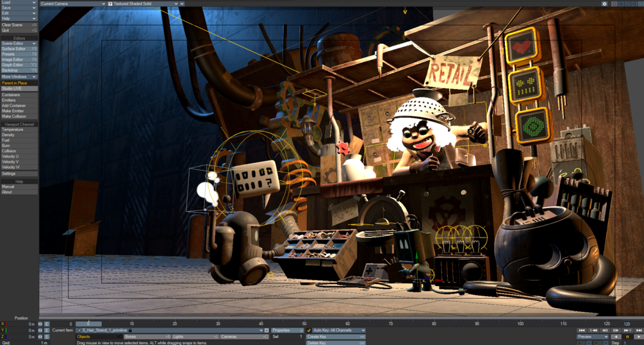644x345 pixels.
Task: Click the viewport rotate icon
Action: click(627, 4)
